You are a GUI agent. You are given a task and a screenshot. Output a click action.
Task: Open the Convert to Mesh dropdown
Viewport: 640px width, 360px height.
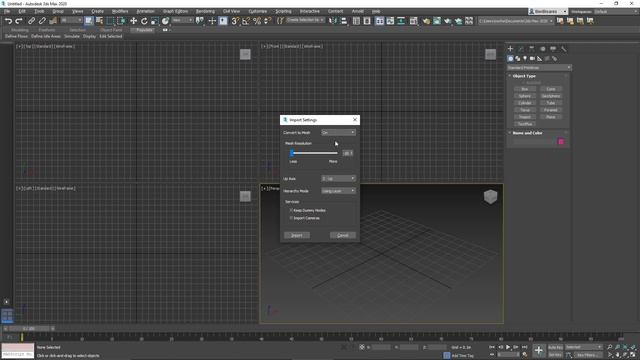pyautogui.click(x=338, y=133)
